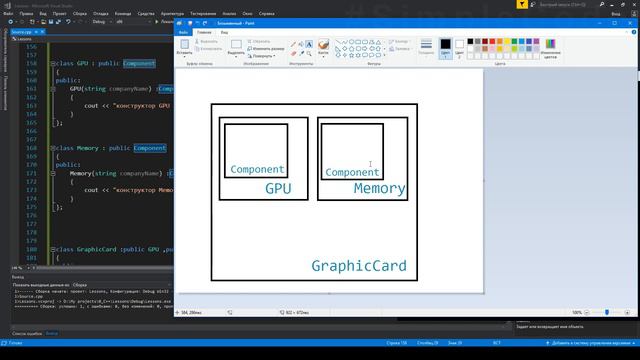Click the Resize button in Paint
Viewport: 640px width, 360px height.
tap(266, 49)
